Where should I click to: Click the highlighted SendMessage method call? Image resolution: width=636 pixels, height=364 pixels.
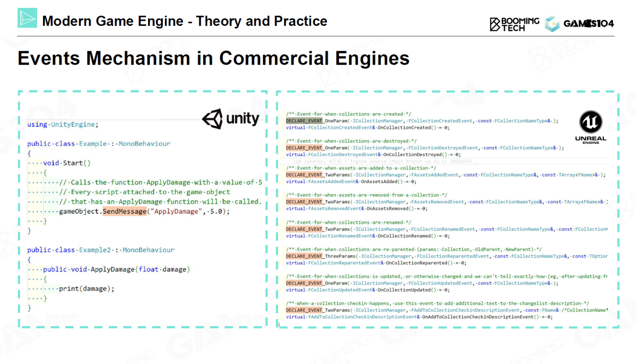[x=125, y=212]
